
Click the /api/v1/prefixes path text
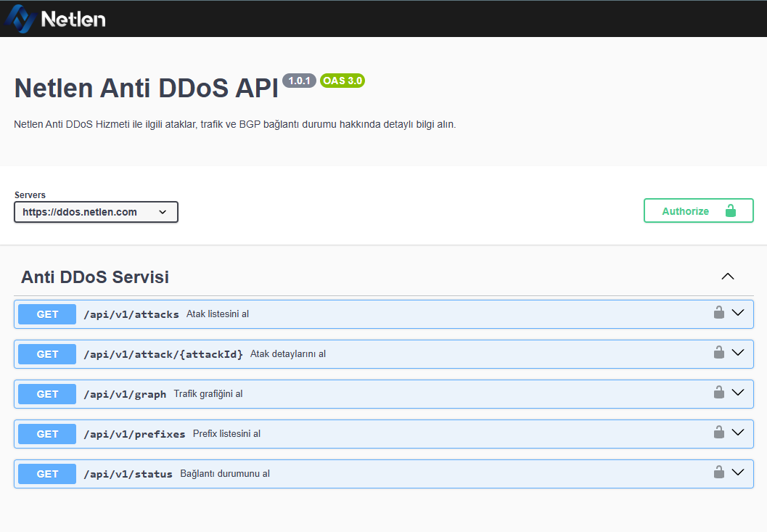tap(134, 434)
